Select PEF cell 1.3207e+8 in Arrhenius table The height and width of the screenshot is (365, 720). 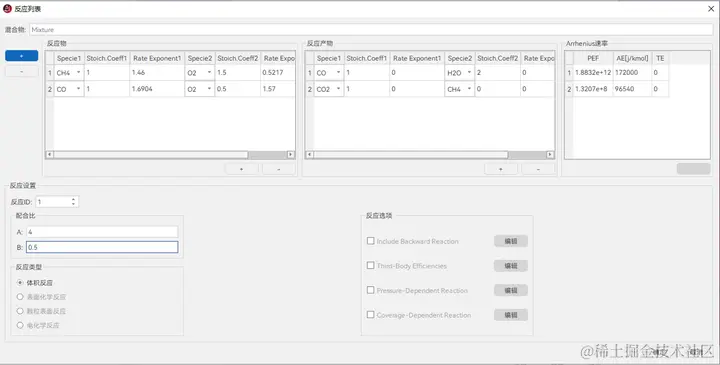tap(593, 89)
